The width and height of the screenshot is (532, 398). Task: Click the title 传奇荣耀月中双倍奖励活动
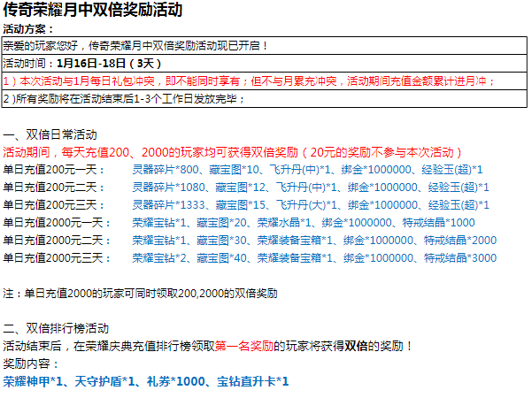(94, 11)
